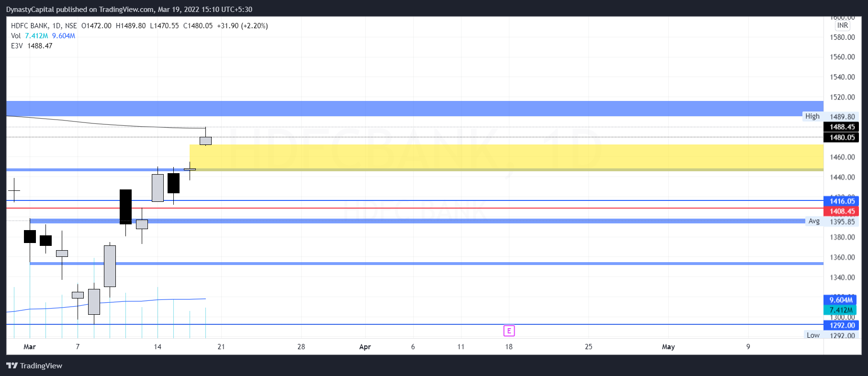Click the 1360.00 price axis label
The height and width of the screenshot is (376, 868).
[x=842, y=257]
